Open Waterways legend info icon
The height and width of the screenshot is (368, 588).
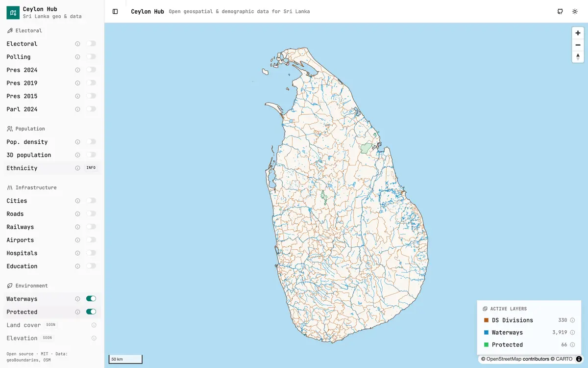(x=572, y=332)
